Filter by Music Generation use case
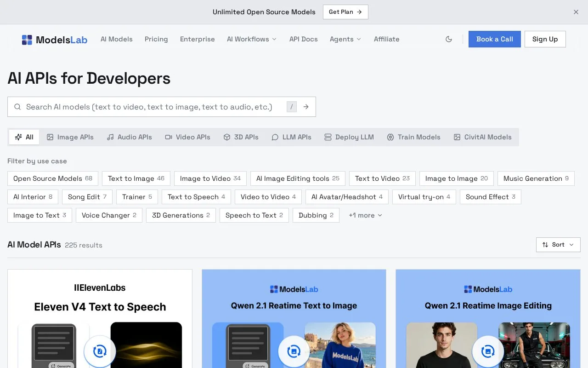Screen dimensions: 588x368 536,178
